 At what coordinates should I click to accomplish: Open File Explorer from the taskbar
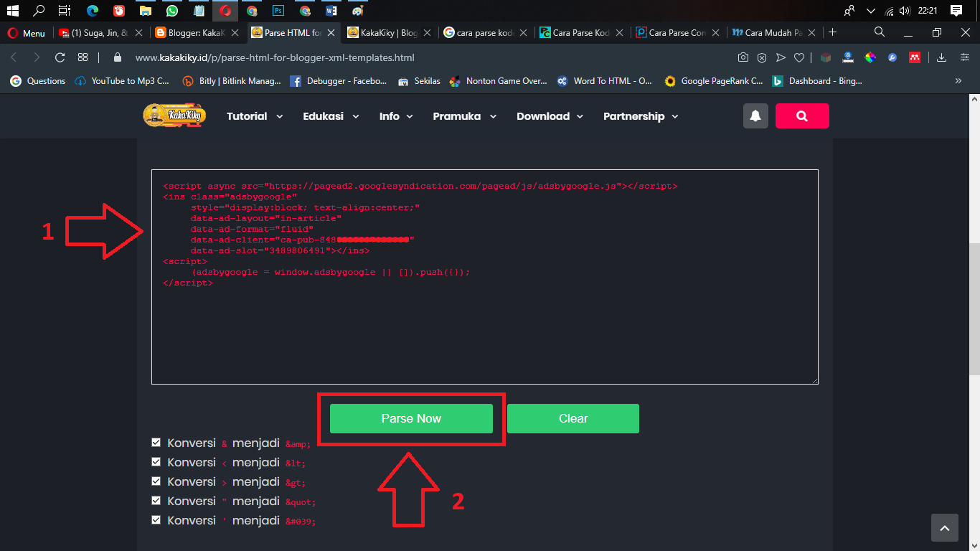click(146, 11)
